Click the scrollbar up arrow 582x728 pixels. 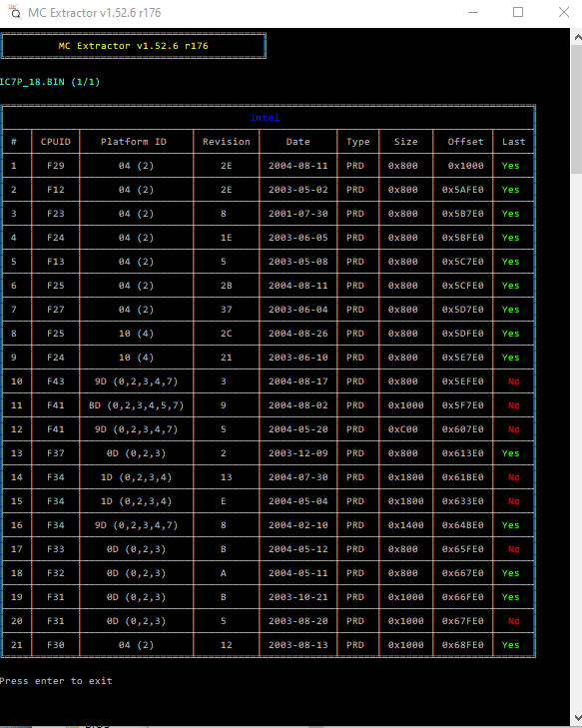[577, 37]
